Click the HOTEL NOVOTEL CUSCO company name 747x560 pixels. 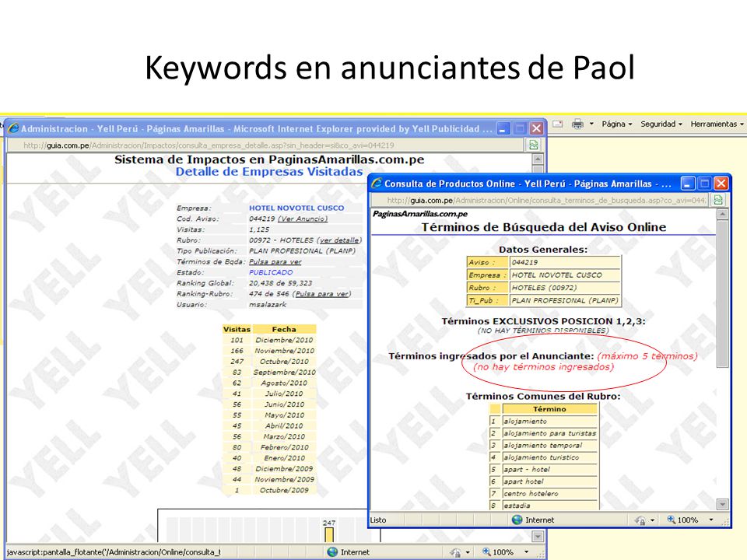296,208
